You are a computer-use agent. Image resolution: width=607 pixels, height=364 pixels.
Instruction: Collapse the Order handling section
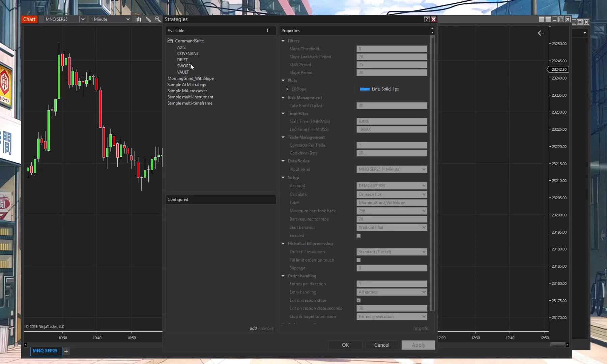pyautogui.click(x=283, y=276)
